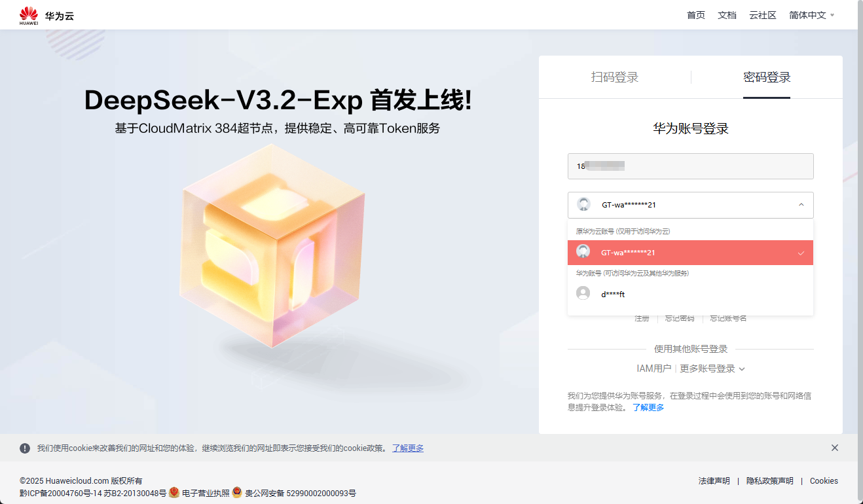
Task: Expand 更多账号登录 options
Action: click(712, 369)
